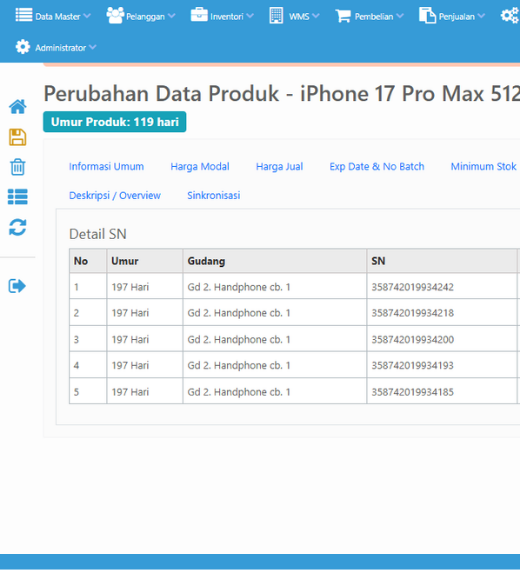Viewport: 520px width, 570px height.
Task: Open the Administrator menu label
Action: [60, 48]
